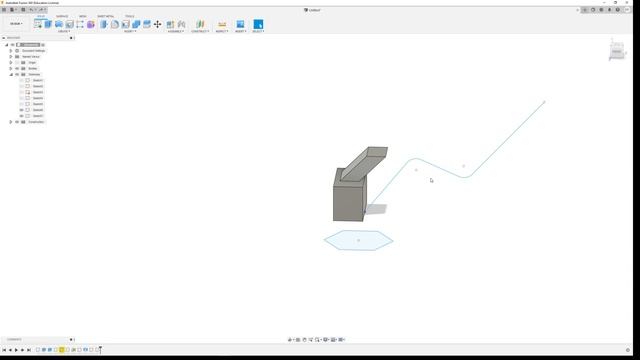Viewport: 640px width, 360px height.
Task: Click the Inspect measure icon
Action: tap(222, 24)
